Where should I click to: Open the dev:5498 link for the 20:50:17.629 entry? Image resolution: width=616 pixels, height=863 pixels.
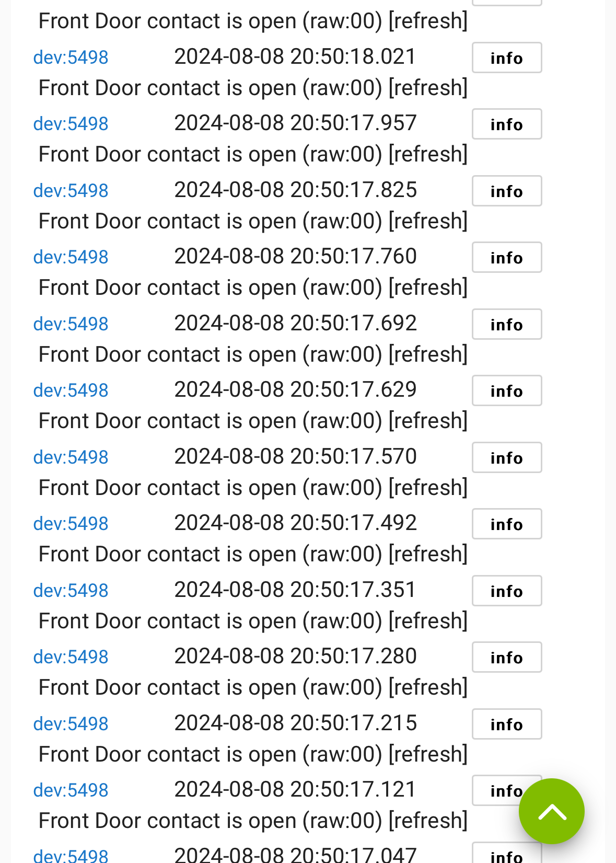(x=71, y=390)
